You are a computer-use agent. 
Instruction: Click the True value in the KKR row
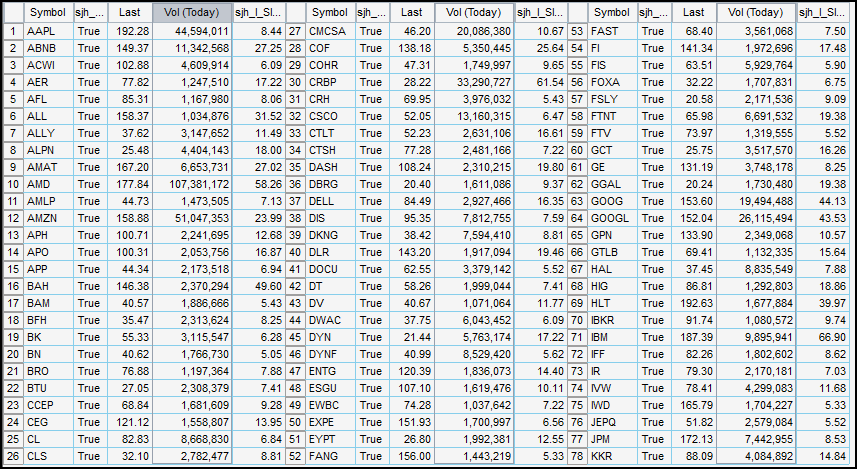click(x=654, y=456)
